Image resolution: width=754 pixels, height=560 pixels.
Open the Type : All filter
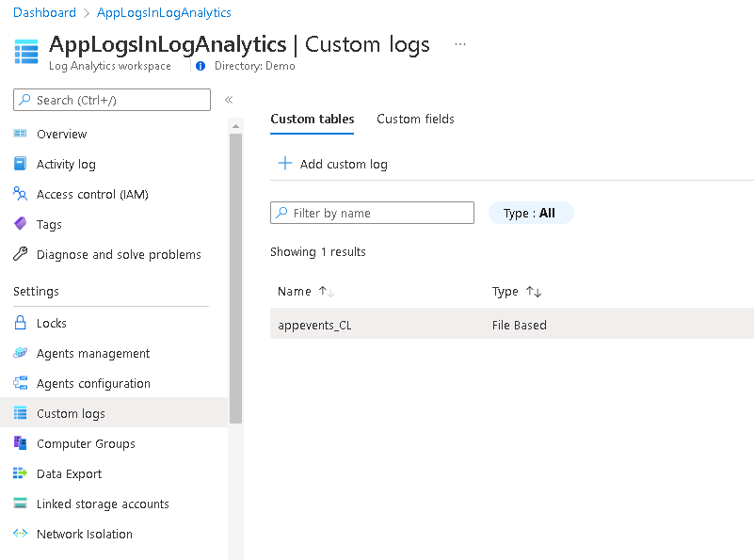point(530,214)
